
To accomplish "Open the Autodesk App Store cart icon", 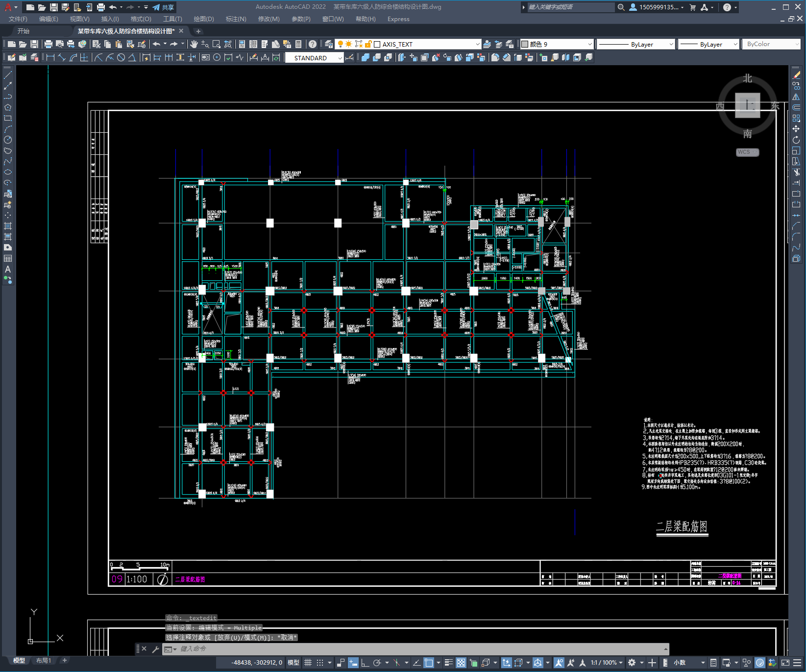I will (x=693, y=7).
